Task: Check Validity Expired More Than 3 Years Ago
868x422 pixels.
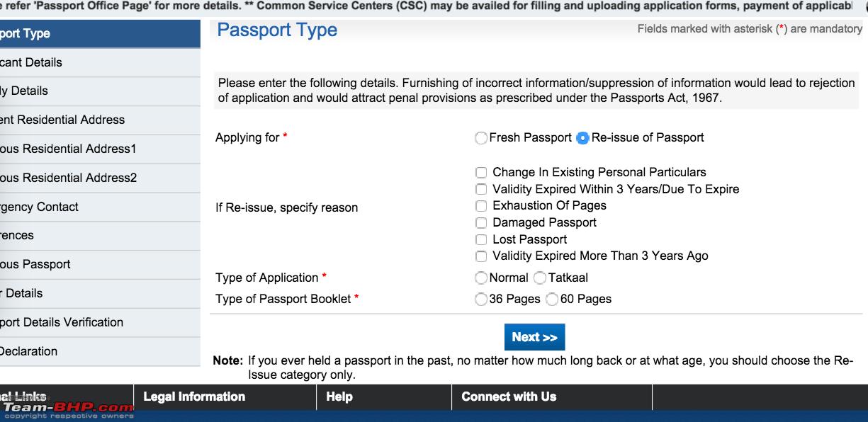Action: 481,256
